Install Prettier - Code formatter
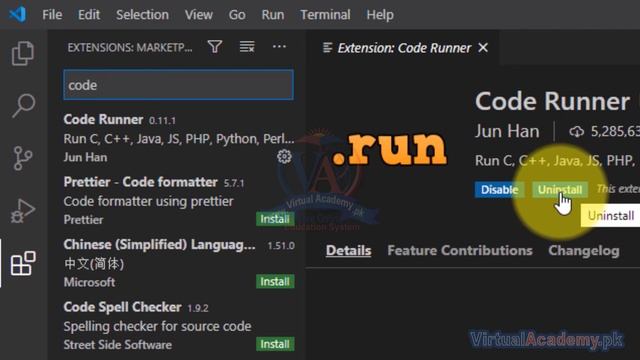Viewport: 640px width, 360px height. 275,219
